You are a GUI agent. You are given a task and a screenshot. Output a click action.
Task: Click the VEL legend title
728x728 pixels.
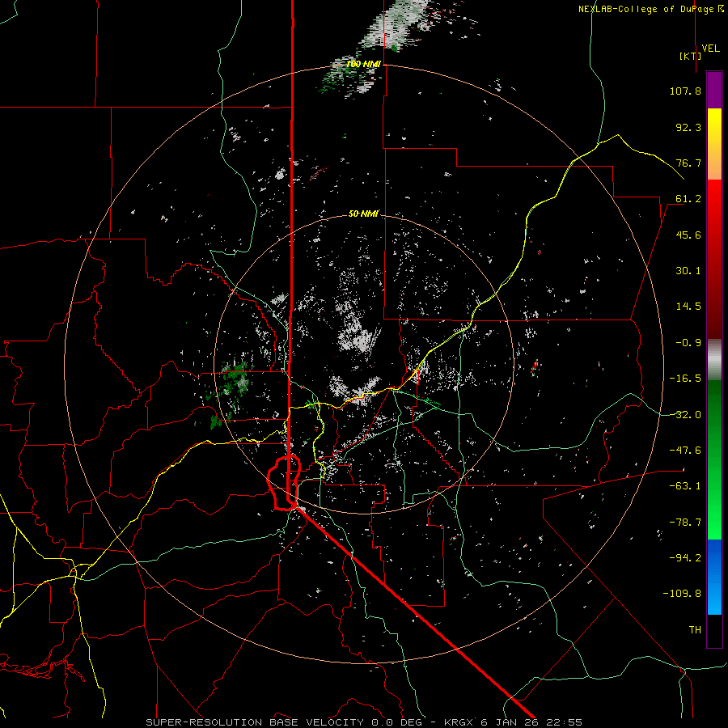[x=711, y=49]
